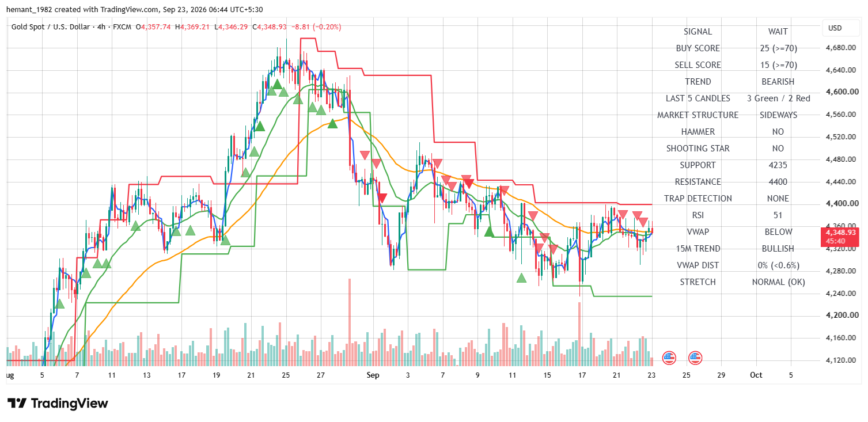The image size is (868, 422).
Task: Click the SELL SCORE value 15 (>=70)
Action: [778, 65]
